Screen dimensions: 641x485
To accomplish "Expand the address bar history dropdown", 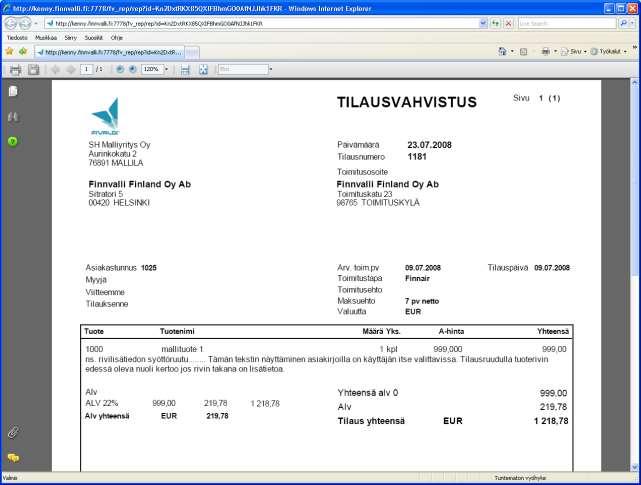I will pos(483,24).
